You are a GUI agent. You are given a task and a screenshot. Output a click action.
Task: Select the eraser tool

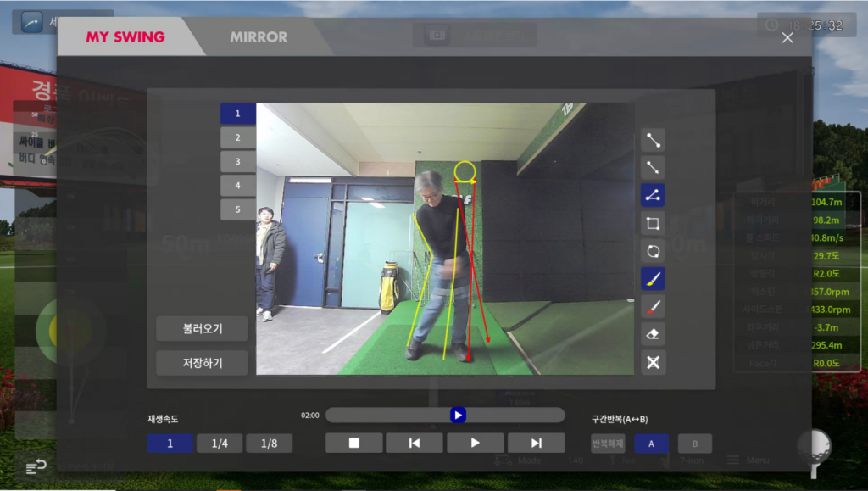point(653,335)
